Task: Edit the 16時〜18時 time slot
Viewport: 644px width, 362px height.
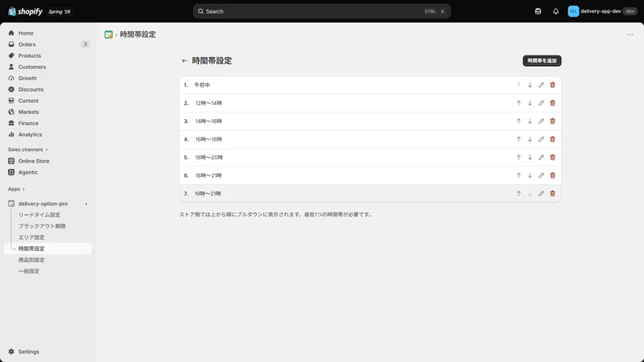Action: pos(541,139)
